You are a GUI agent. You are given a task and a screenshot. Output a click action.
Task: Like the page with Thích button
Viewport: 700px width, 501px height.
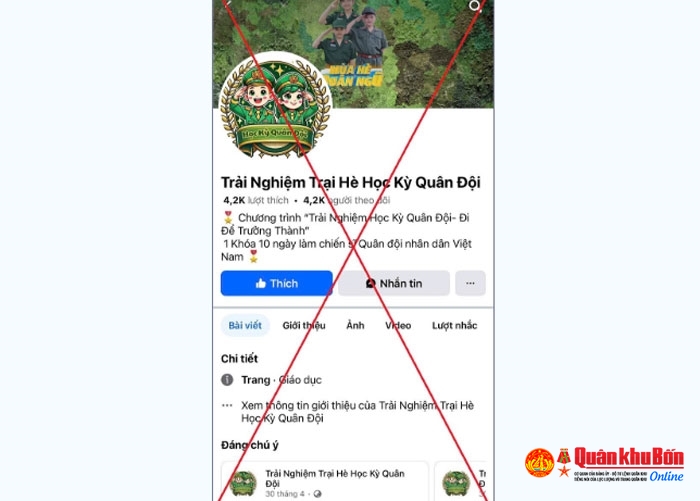[x=276, y=283]
